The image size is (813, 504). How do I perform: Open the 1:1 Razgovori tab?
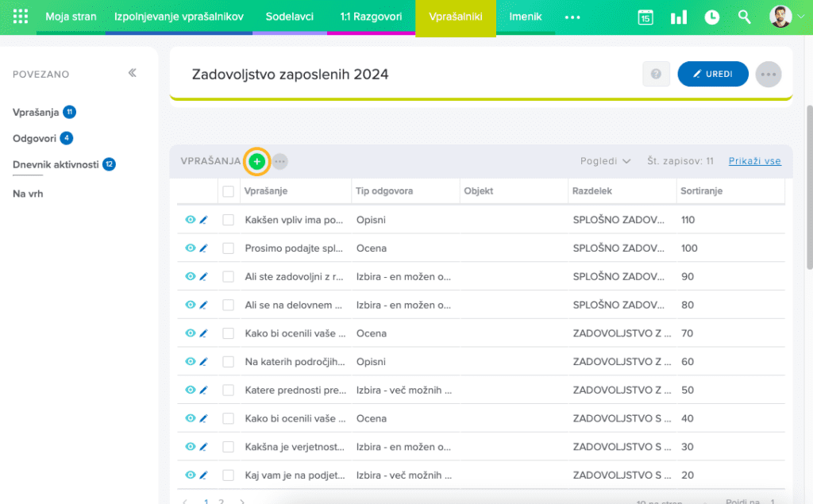(371, 17)
